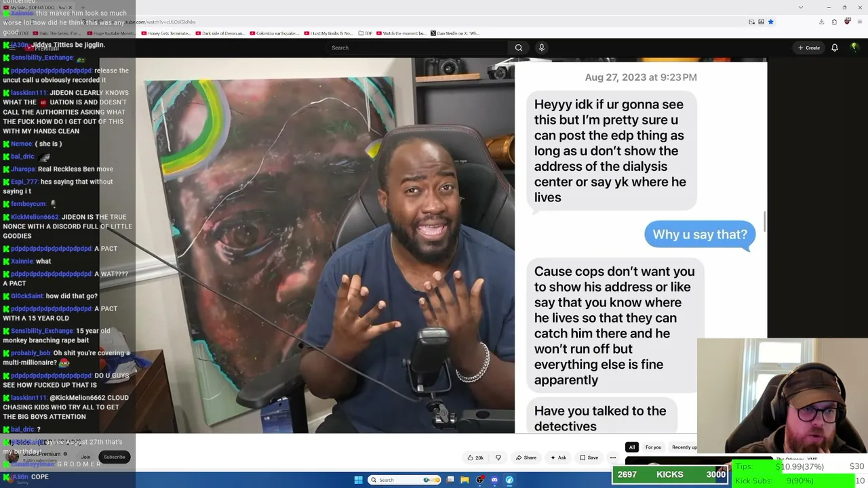The width and height of the screenshot is (868, 488).
Task: Open the Dark side of Devon bookmark
Action: (220, 33)
